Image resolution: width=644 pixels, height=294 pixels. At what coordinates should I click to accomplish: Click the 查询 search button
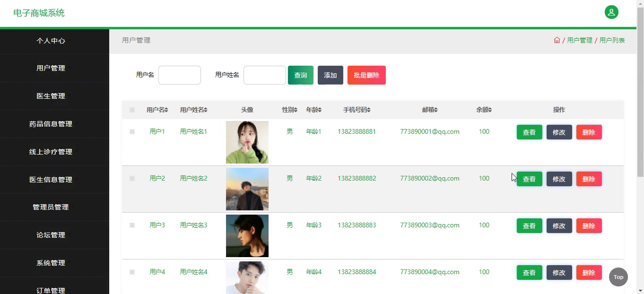tap(301, 75)
